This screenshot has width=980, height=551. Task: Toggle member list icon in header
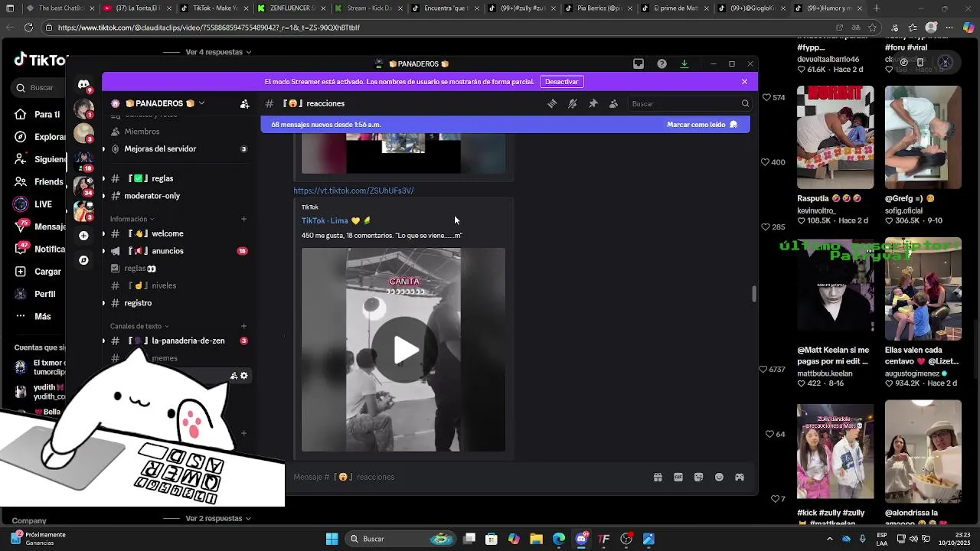click(x=613, y=103)
